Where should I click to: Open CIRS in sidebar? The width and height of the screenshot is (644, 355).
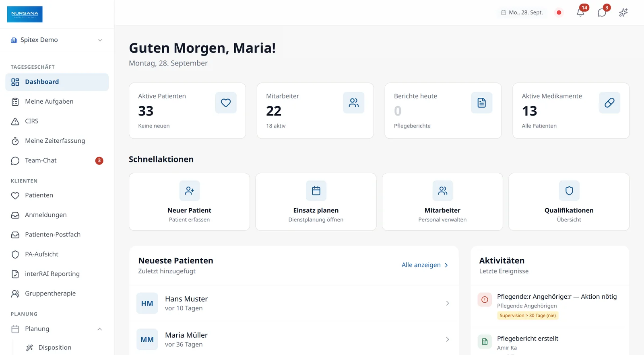pyautogui.click(x=57, y=121)
